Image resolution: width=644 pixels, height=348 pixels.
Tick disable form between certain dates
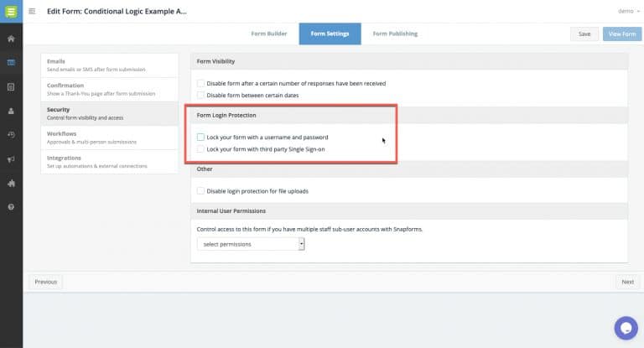(x=200, y=95)
